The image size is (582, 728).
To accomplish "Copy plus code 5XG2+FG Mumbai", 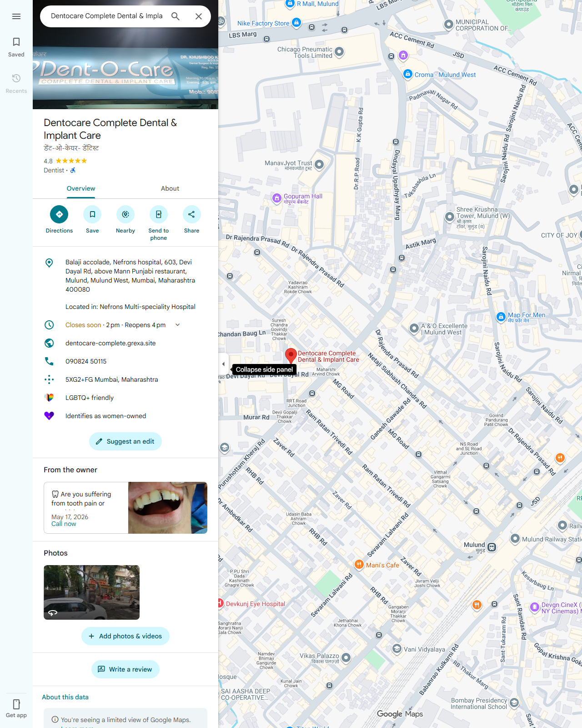I will point(112,379).
